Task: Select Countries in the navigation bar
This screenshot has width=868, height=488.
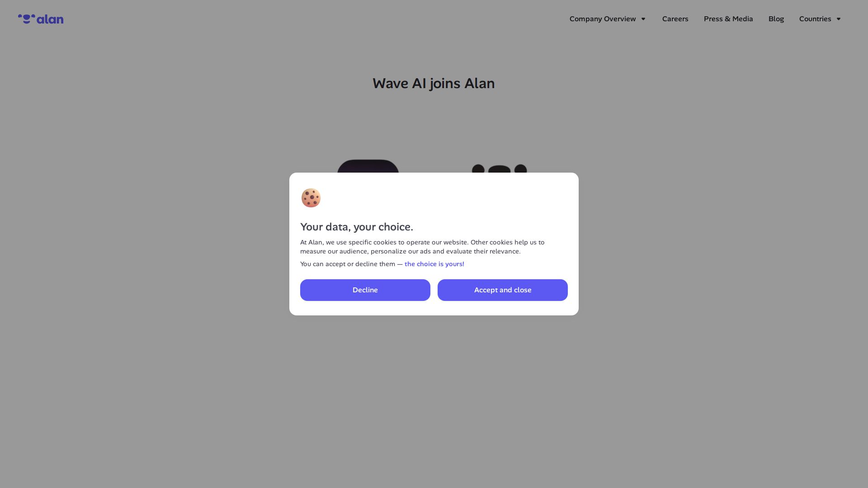Action: pos(815,19)
